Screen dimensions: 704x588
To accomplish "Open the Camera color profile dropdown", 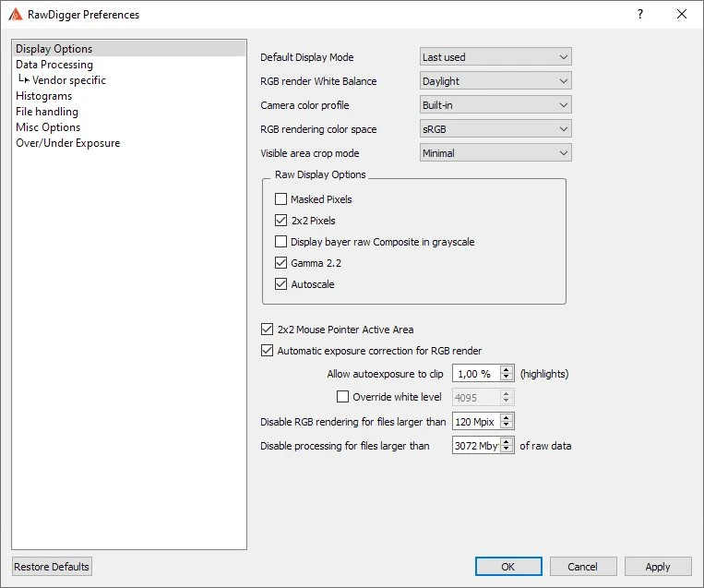I will click(495, 105).
